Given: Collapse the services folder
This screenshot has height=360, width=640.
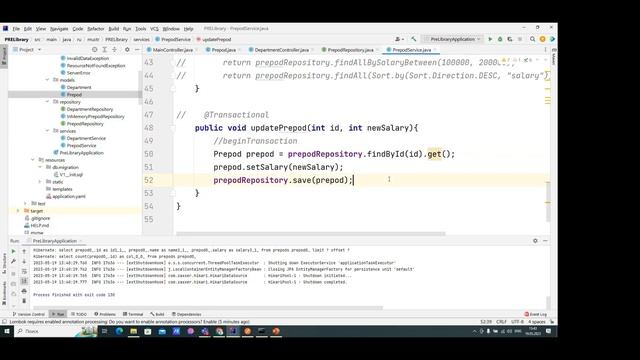Looking at the screenshot, I should coord(47,131).
